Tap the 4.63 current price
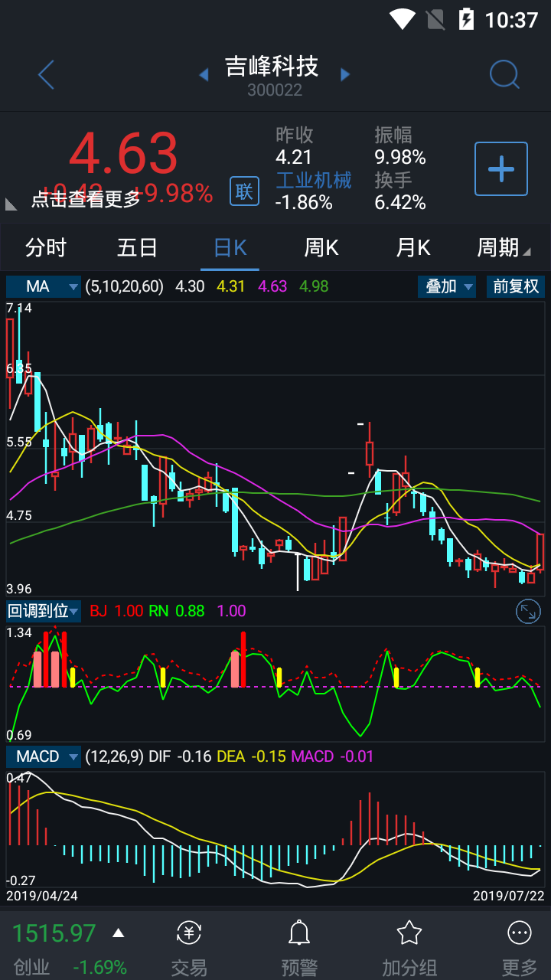This screenshot has height=980, width=551. (124, 153)
